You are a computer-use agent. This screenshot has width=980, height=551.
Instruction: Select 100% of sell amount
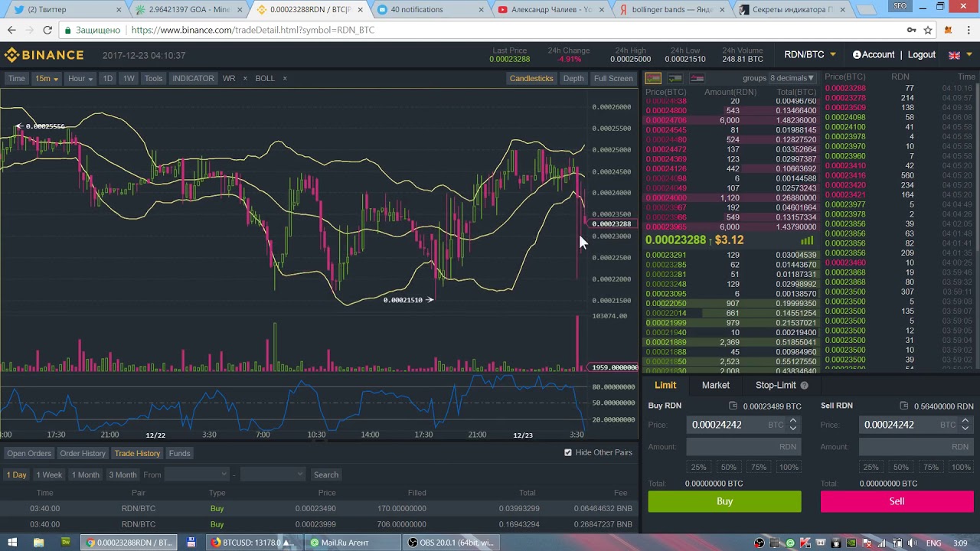pos(961,467)
